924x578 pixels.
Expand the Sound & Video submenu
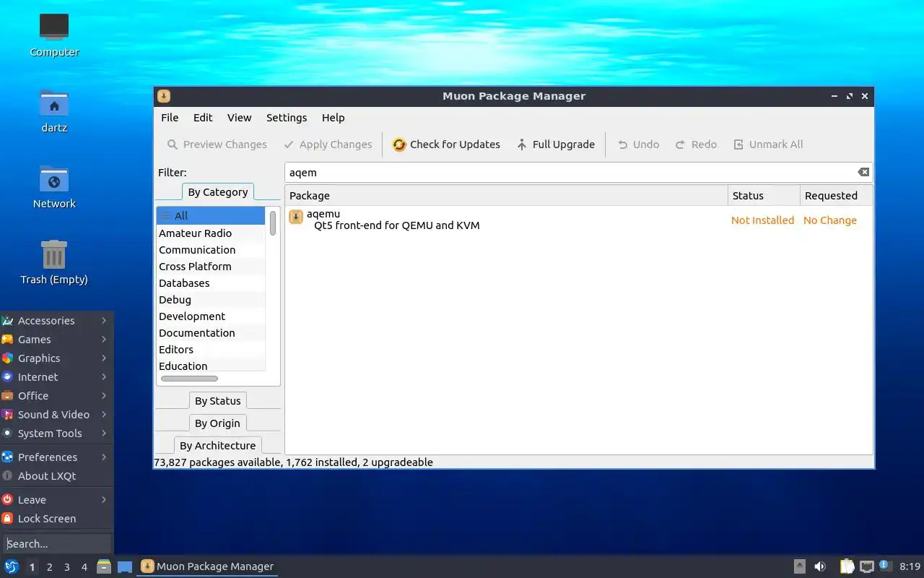point(56,415)
